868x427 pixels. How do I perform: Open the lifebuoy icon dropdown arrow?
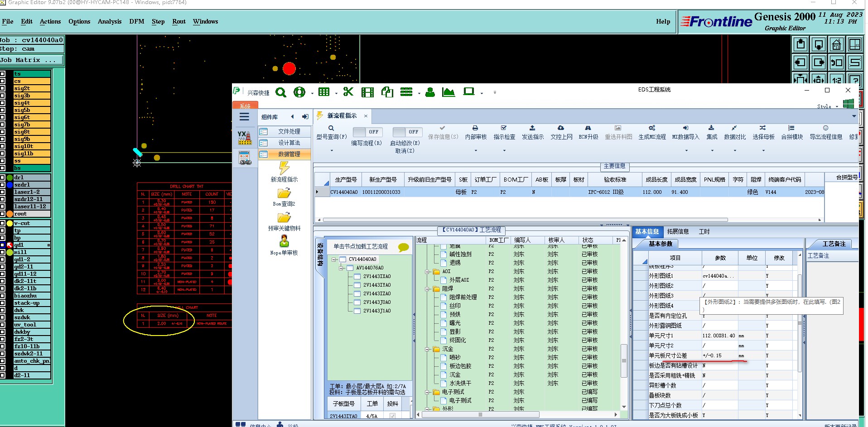coord(312,93)
